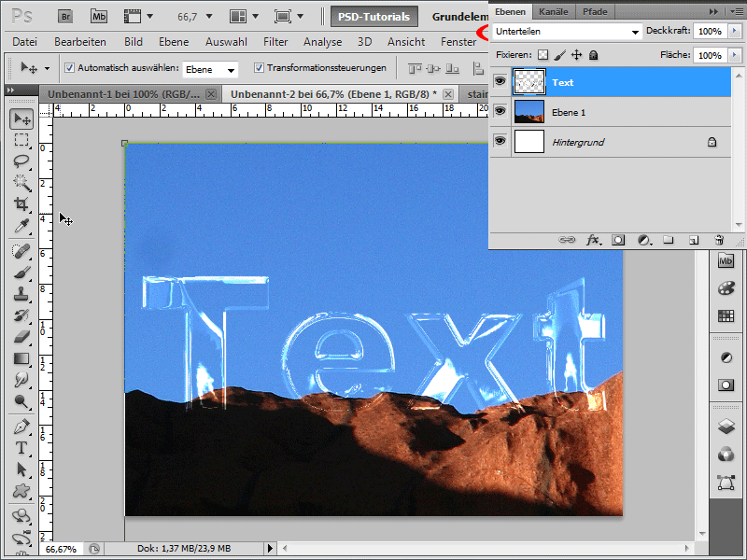Open the Bearbeiten menu

tap(80, 42)
